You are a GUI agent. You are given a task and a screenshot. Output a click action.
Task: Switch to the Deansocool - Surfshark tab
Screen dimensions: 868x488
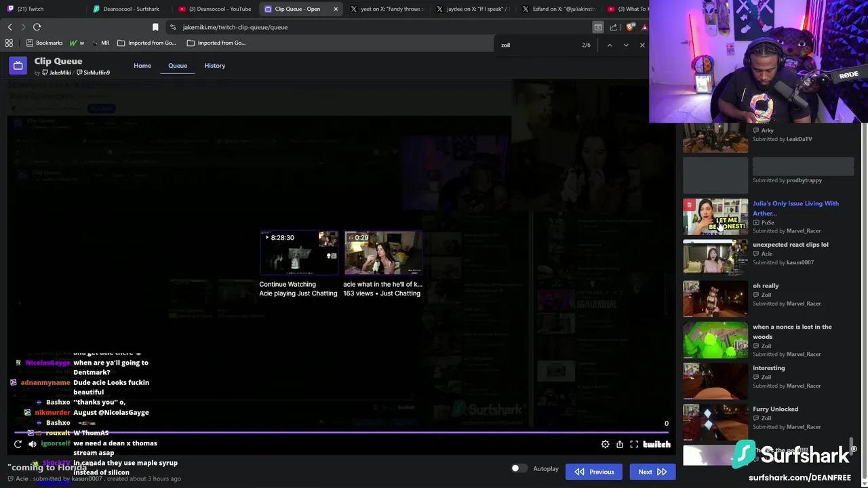pos(129,9)
